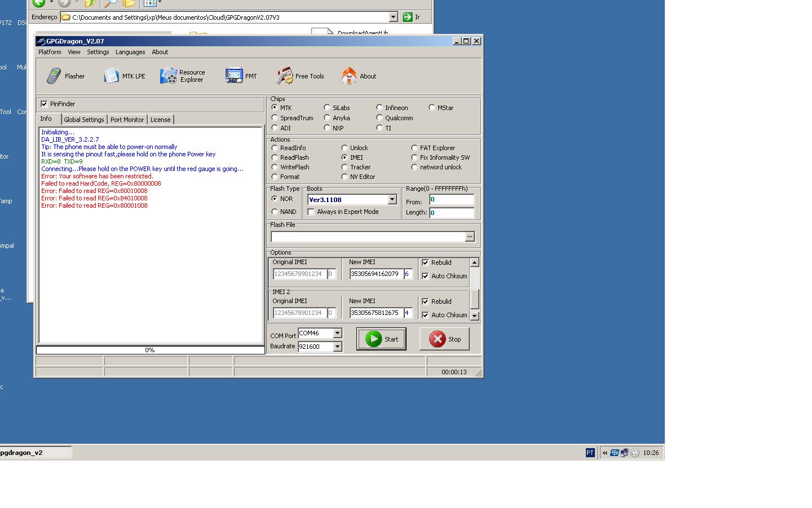The height and width of the screenshot is (508, 812).
Task: Click PT language indicator in tray
Action: coord(590,453)
